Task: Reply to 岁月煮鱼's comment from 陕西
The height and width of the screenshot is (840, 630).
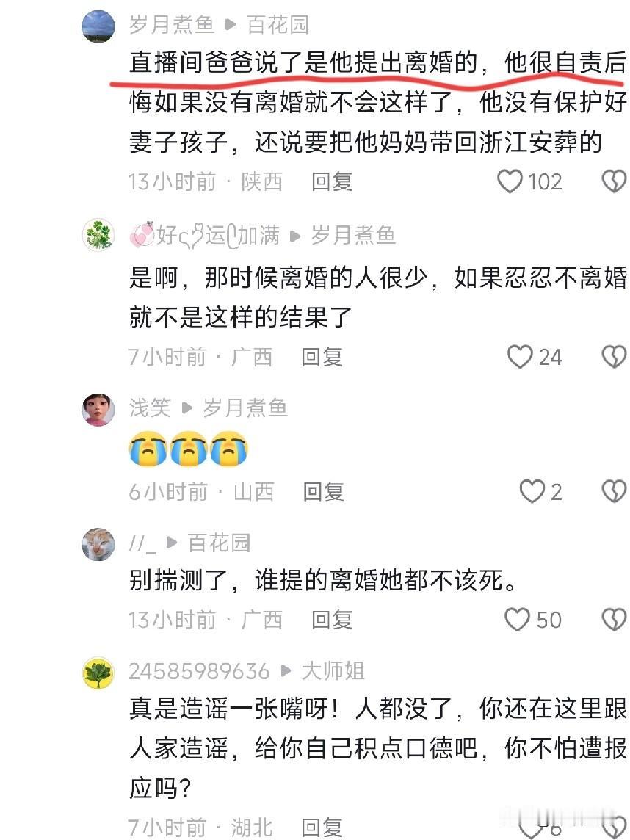Action: point(332,181)
